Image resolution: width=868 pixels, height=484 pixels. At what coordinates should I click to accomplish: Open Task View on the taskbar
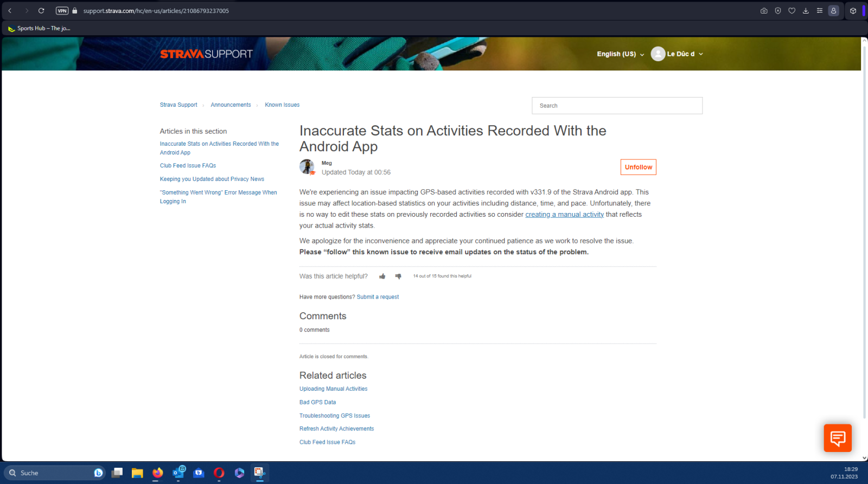pos(117,473)
